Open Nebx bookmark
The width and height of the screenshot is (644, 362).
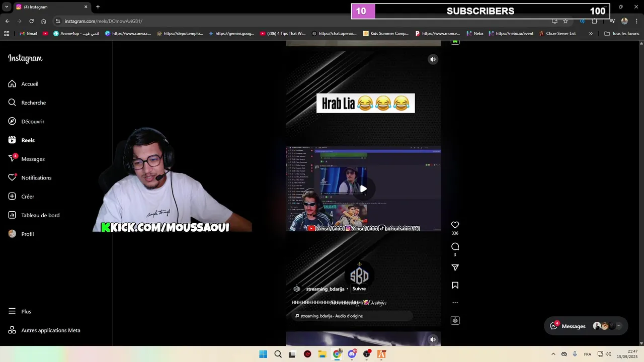[x=474, y=34]
